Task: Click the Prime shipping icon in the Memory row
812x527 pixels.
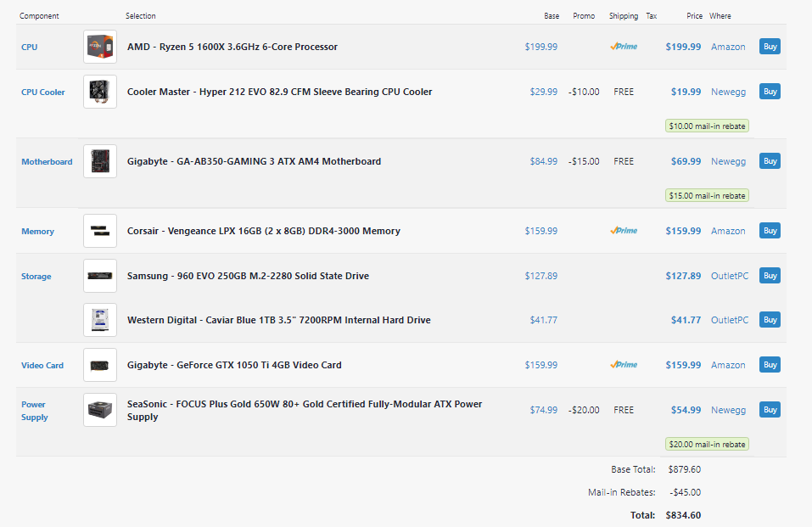Action: pyautogui.click(x=624, y=231)
